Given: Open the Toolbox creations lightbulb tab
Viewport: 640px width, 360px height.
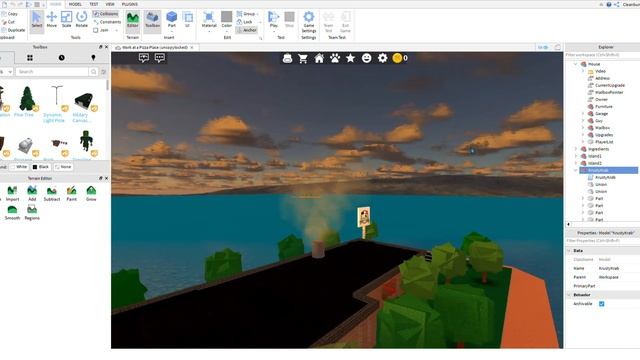Looking at the screenshot, I should [x=93, y=58].
